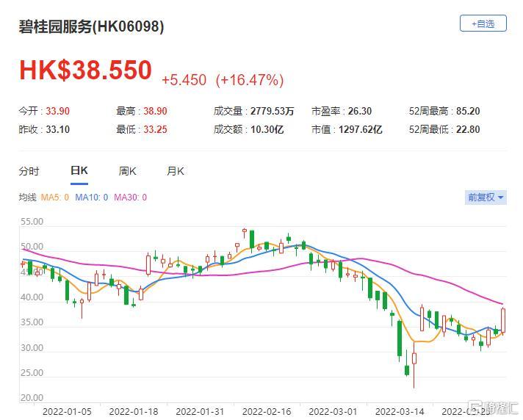Switch to the 分时 intraday tab

29,171
